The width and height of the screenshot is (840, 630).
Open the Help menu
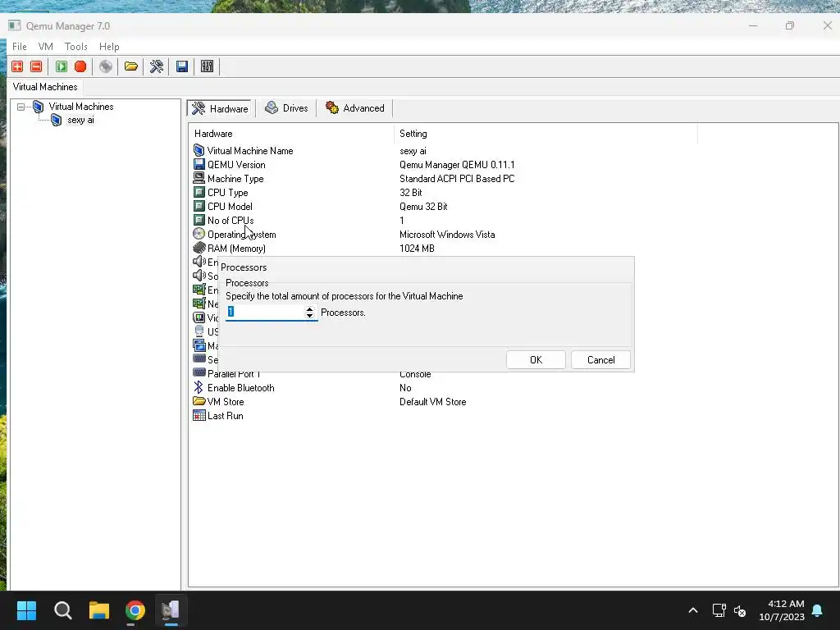click(109, 47)
